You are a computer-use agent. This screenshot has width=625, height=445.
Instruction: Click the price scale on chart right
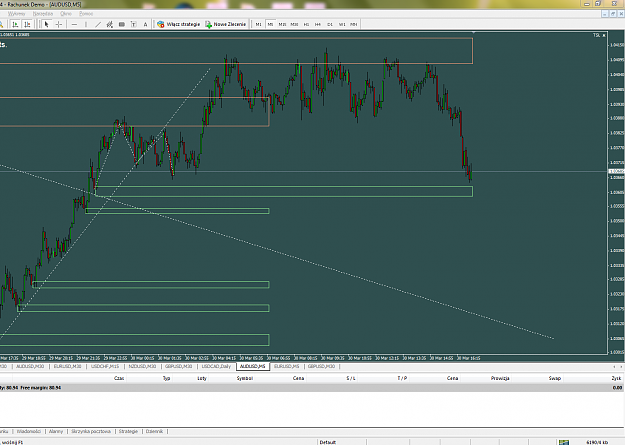616,194
